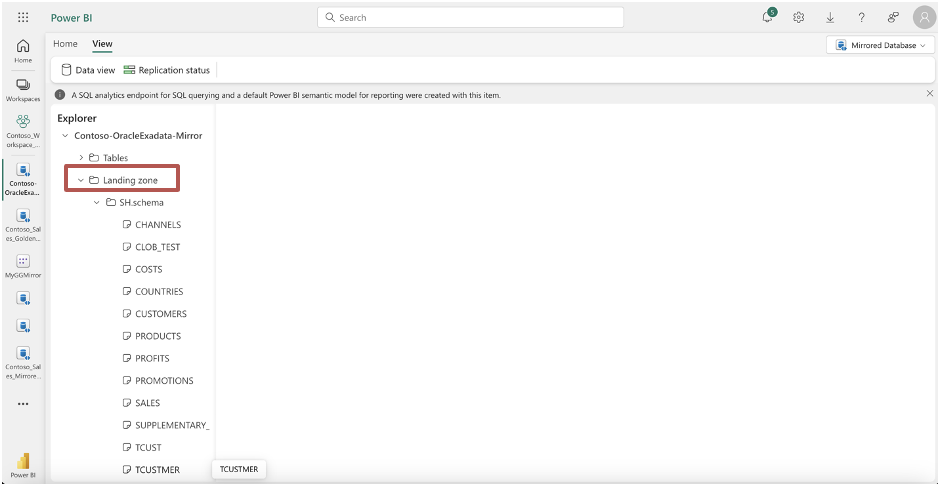The height and width of the screenshot is (484, 940).
Task: Expand the Tables folder chevron
Action: (82, 158)
